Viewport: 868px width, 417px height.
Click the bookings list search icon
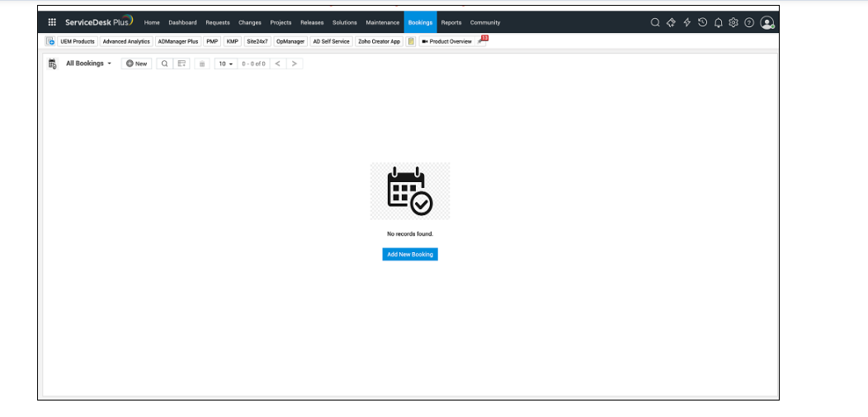[x=164, y=63]
